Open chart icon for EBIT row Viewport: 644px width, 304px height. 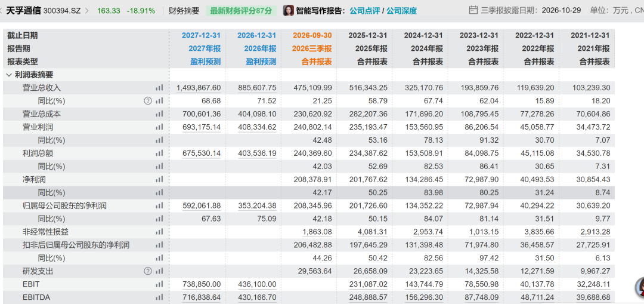click(x=159, y=284)
